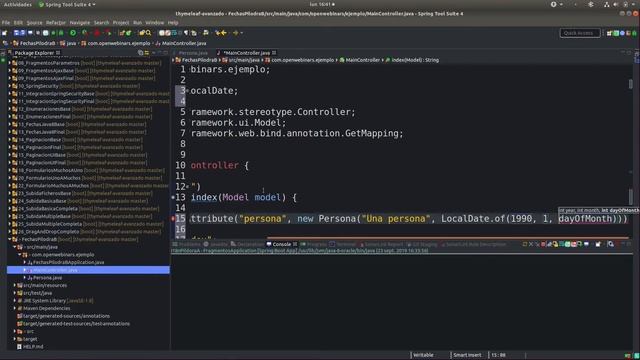This screenshot has width=640, height=360.
Task: Close the Package Explorer view tab
Action: point(58,53)
